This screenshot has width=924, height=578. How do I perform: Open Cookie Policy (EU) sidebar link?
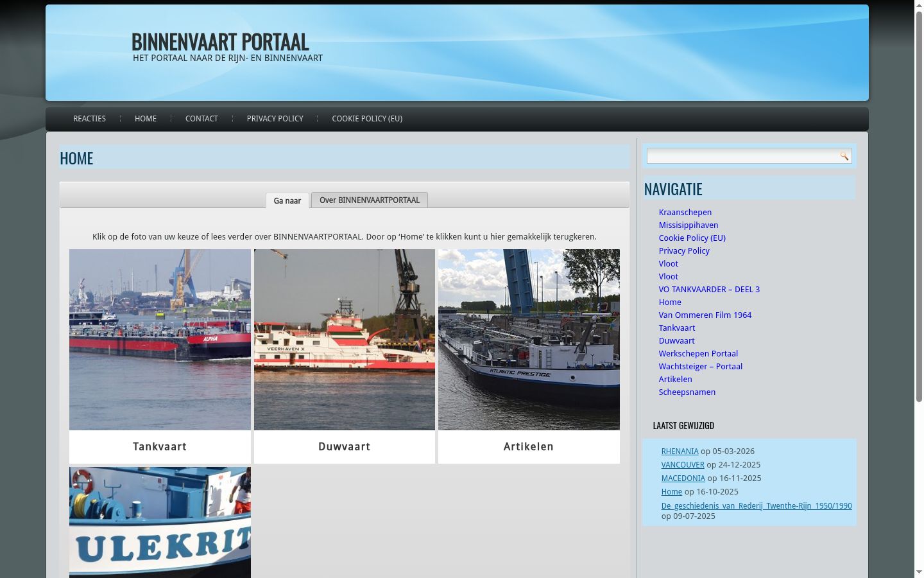692,238
